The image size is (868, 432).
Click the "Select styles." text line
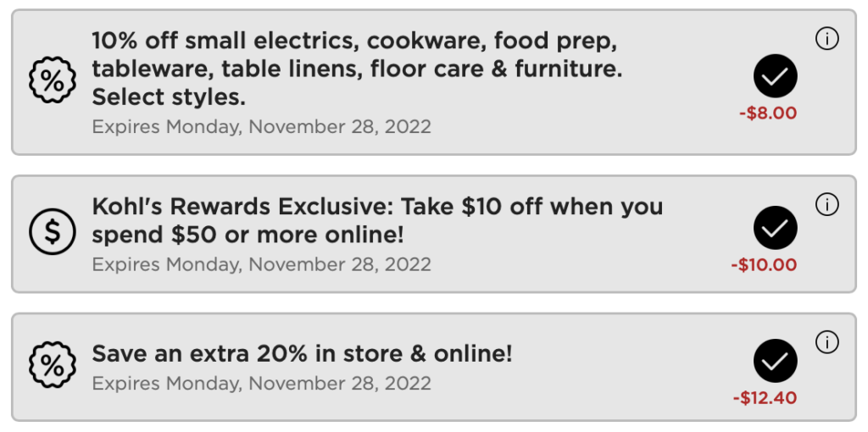[x=168, y=97]
